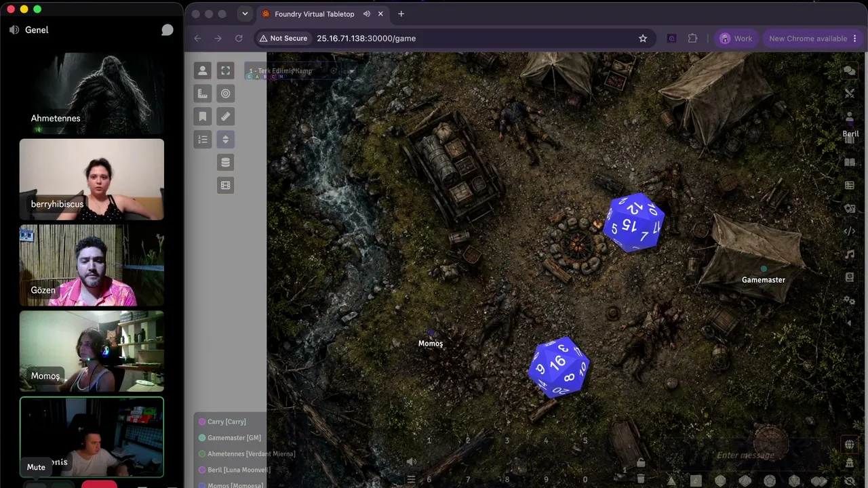868x488 pixels.
Task: Click New Chrome available update button
Action: click(x=813, y=39)
